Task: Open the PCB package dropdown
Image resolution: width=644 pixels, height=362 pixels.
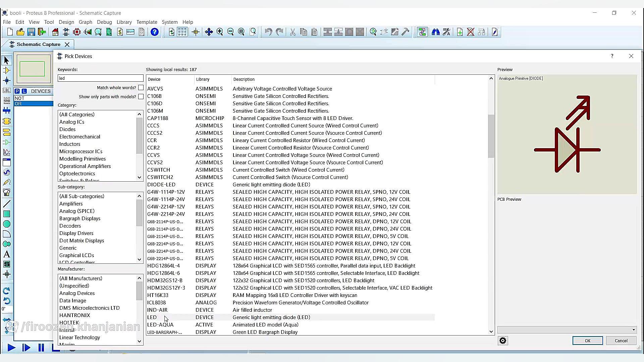Action: tap(567, 330)
